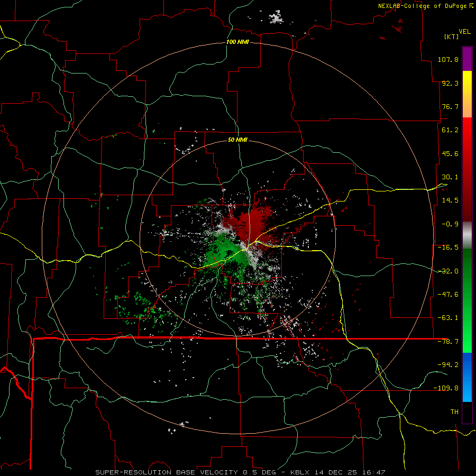Click the 14.5 legend value
This screenshot has width=476, height=476.
(450, 200)
